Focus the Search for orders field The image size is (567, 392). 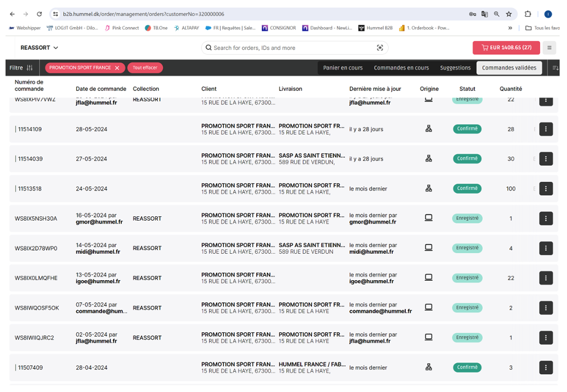pyautogui.click(x=295, y=48)
